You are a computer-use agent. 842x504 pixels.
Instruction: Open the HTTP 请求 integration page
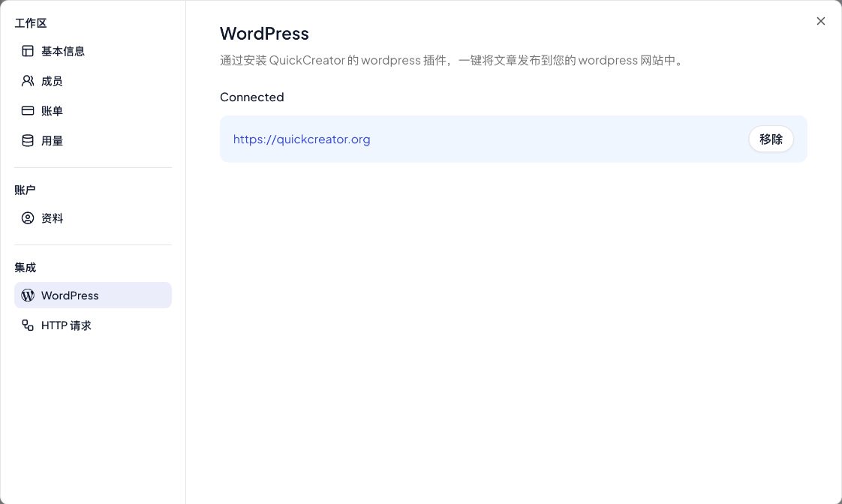point(93,325)
